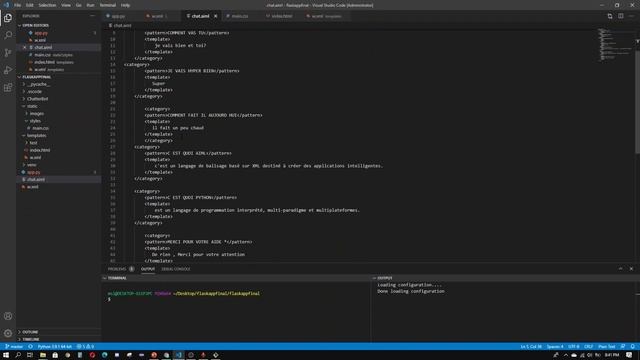Click the Python interpreter selector in status bar
This screenshot has width=640, height=360.
click(55, 347)
